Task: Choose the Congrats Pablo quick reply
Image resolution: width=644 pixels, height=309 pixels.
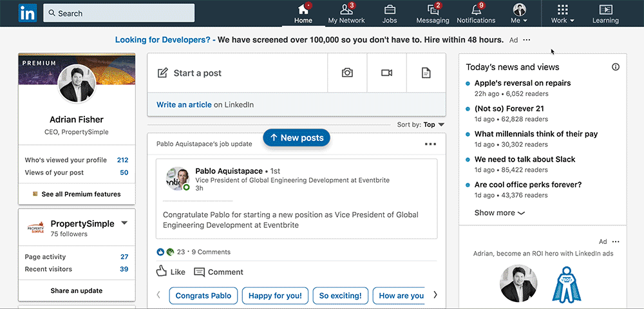Action: (x=204, y=295)
